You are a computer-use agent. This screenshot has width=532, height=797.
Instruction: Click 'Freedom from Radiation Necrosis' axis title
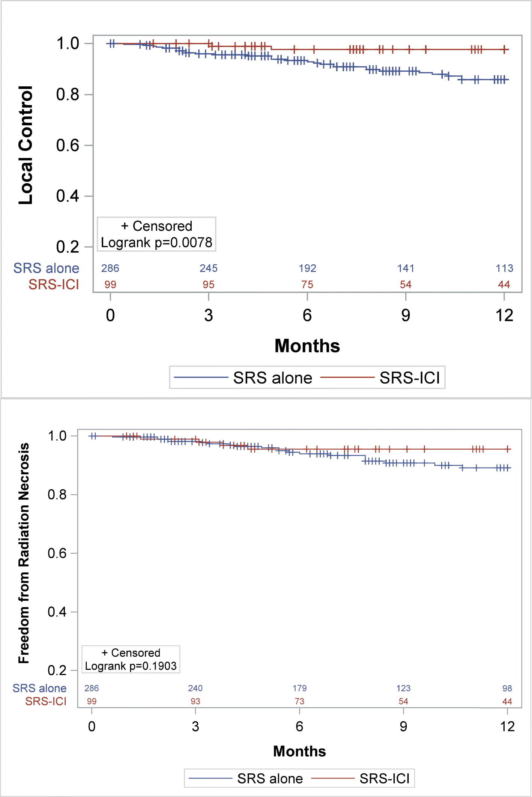pyautogui.click(x=24, y=553)
